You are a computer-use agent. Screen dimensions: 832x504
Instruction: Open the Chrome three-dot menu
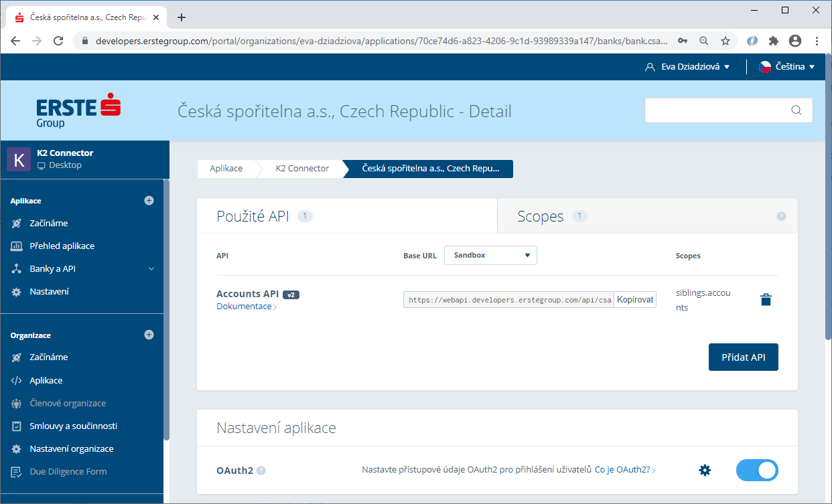click(x=817, y=41)
